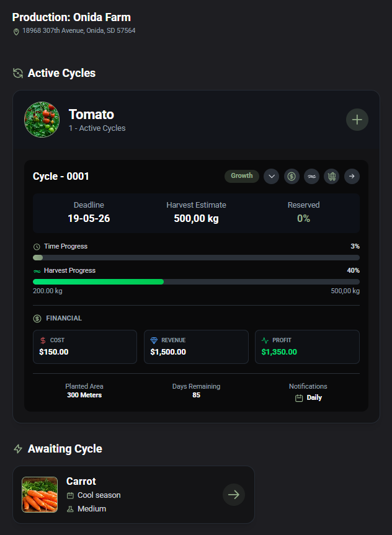Click the arrow button on the Carrot card
392x535 pixels.
point(234,495)
